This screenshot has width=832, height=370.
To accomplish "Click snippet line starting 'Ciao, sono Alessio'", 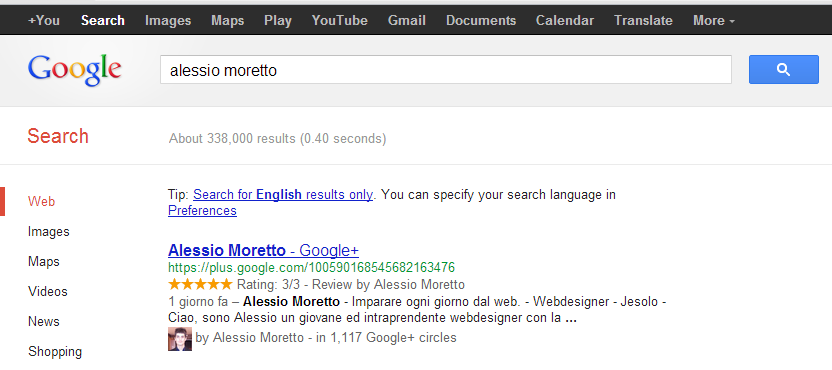I will click(x=372, y=319).
